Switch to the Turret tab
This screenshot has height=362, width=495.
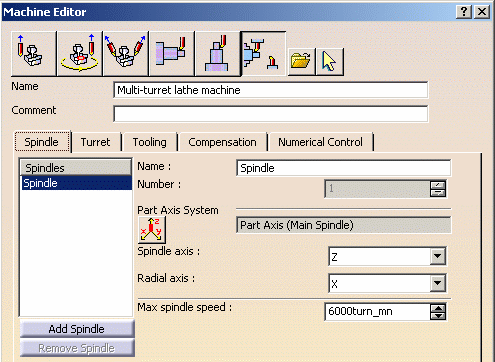[x=95, y=142]
